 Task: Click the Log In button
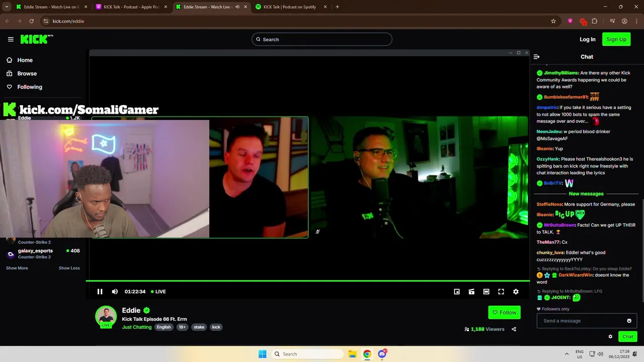pyautogui.click(x=587, y=39)
